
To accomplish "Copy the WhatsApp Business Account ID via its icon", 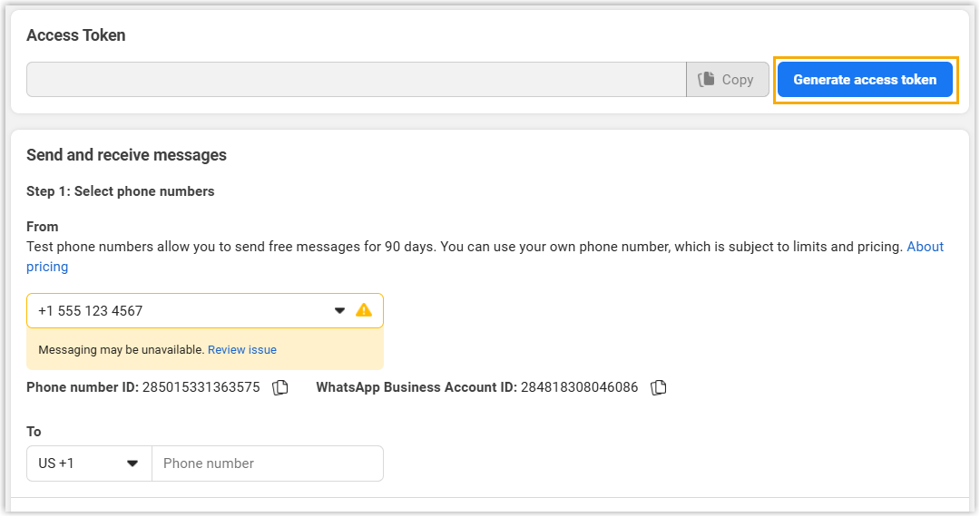I will [x=659, y=387].
